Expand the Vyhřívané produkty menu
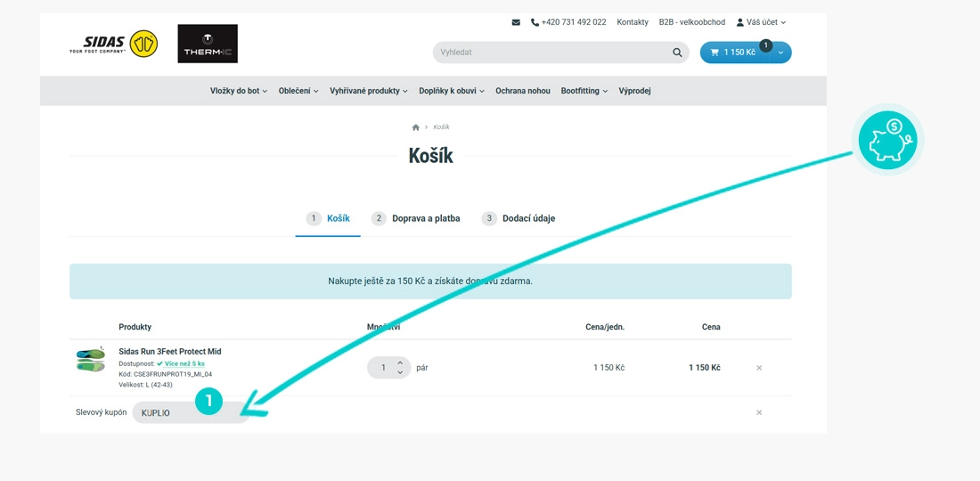Viewport: 980px width, 481px height. [x=369, y=91]
